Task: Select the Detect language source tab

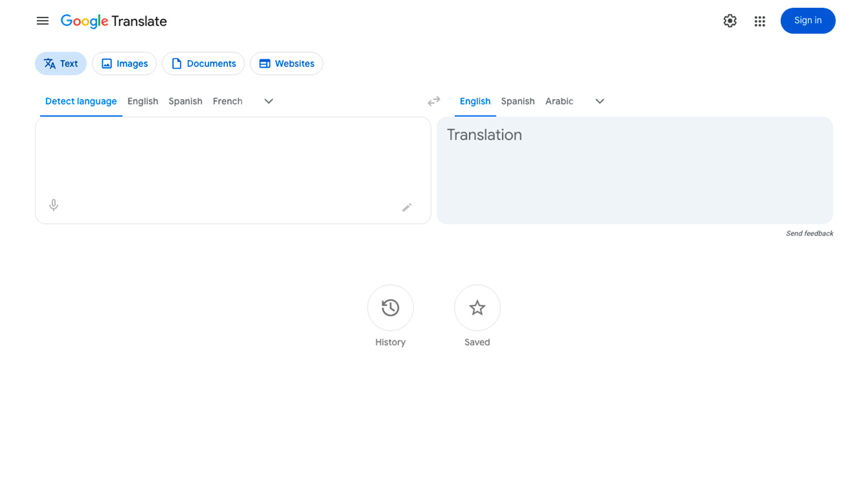Action: (81, 101)
